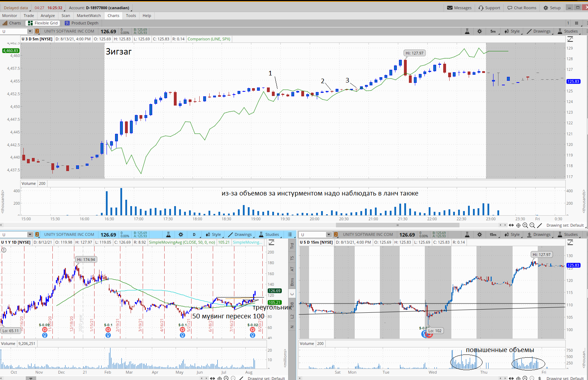Screen dimensions: 588x380
Task: Click top chart crosshair target icon
Action: (518, 225)
